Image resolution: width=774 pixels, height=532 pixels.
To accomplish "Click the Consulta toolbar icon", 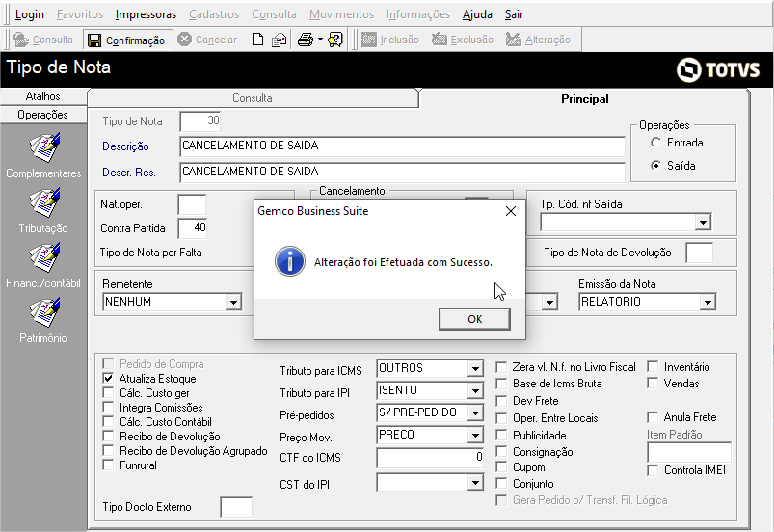I will coord(21,40).
